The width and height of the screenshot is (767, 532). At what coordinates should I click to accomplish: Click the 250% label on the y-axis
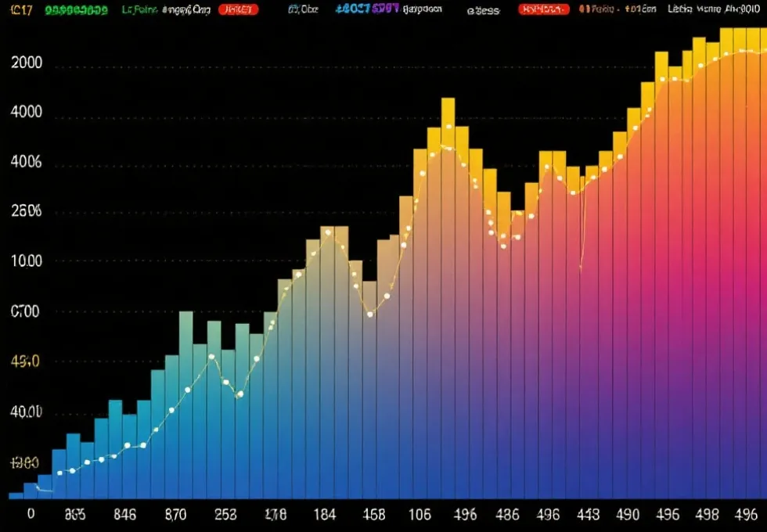(x=26, y=211)
